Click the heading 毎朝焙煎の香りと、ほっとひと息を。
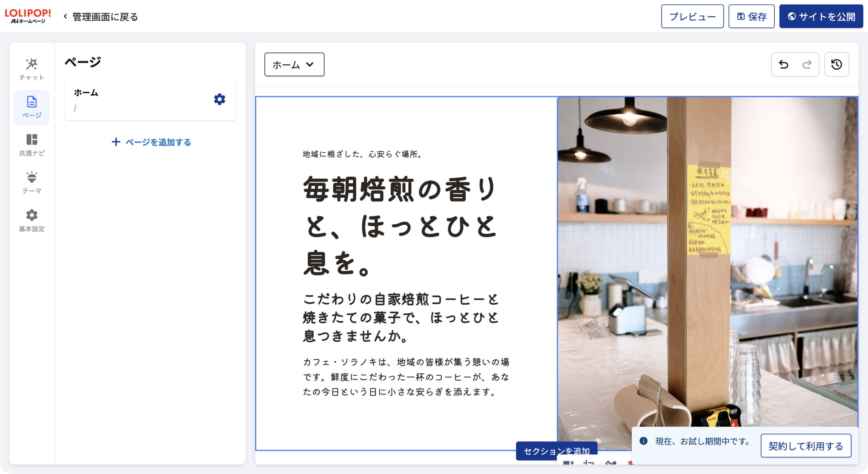 pyautogui.click(x=400, y=226)
